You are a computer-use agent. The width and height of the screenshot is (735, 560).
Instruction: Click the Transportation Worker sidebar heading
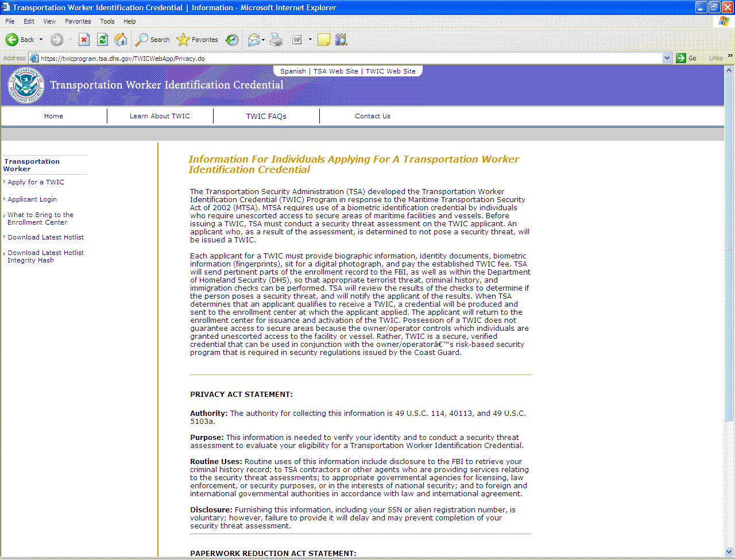pyautogui.click(x=32, y=165)
